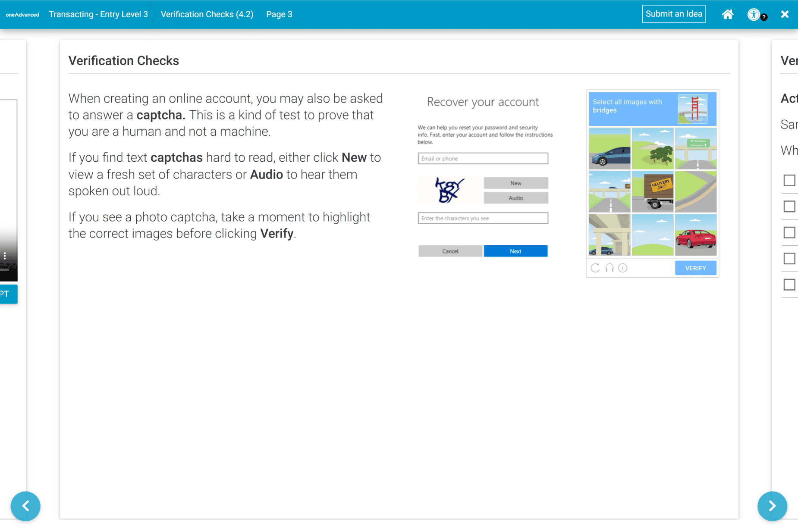
Task: Click the captcha info icon
Action: click(x=622, y=268)
